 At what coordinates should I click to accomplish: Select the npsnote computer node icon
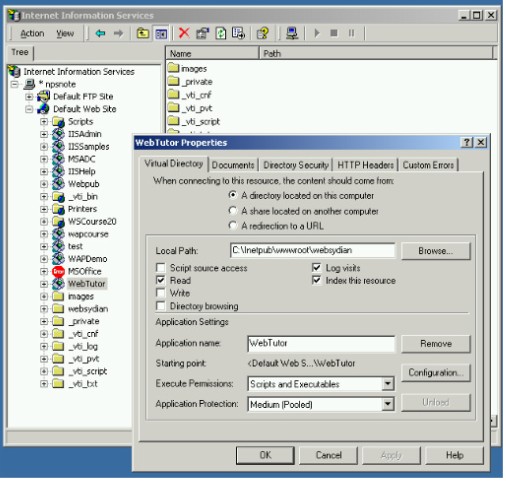tap(29, 84)
